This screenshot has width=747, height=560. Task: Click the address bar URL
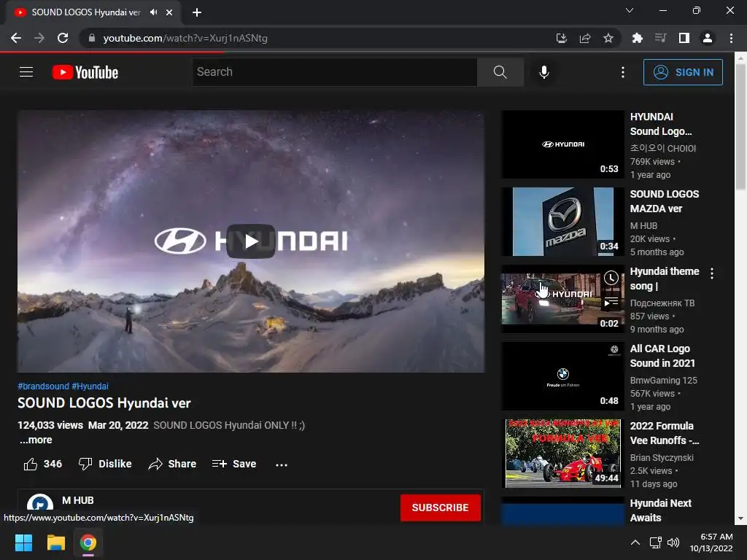185,38
